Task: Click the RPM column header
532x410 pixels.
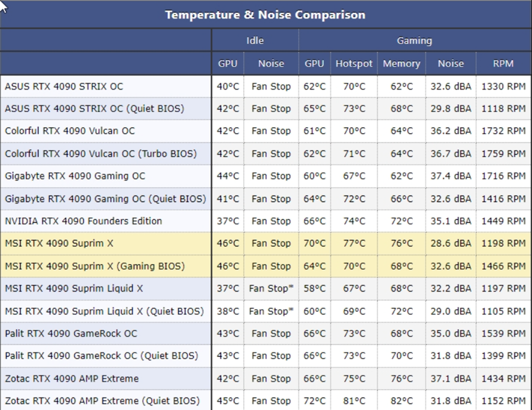Action: (x=503, y=63)
